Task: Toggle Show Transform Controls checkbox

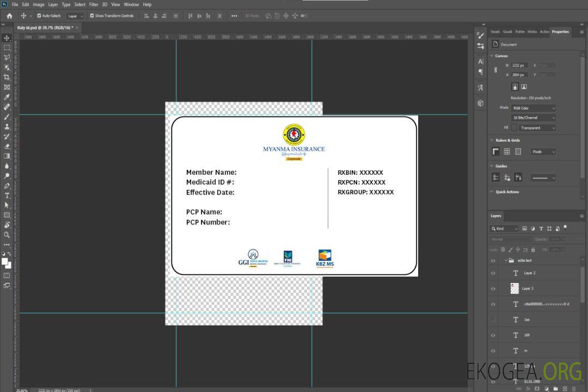Action: click(x=92, y=16)
